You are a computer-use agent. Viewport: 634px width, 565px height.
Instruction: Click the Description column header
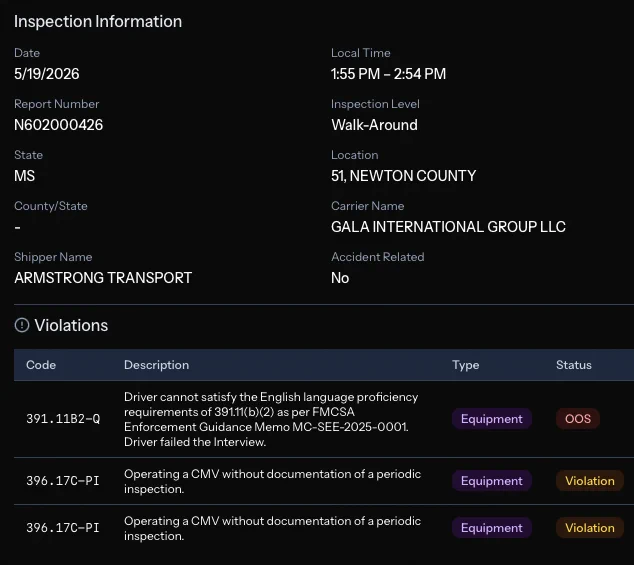tap(156, 365)
